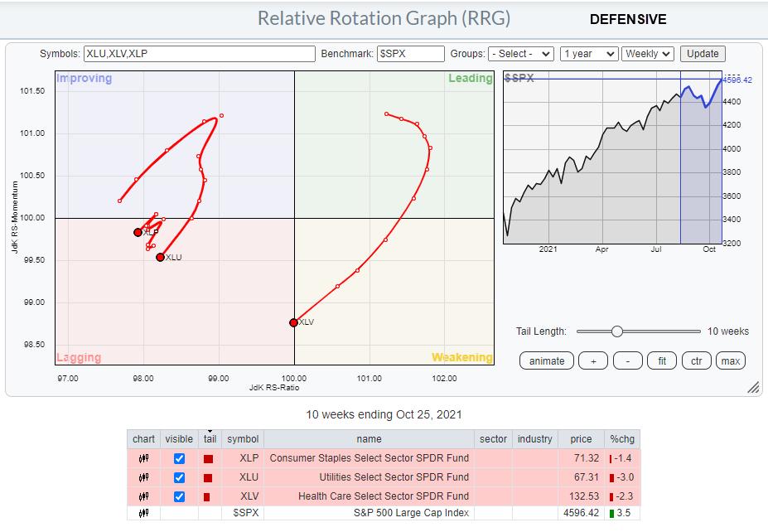Open the chart icon for XLU row

pyautogui.click(x=143, y=477)
